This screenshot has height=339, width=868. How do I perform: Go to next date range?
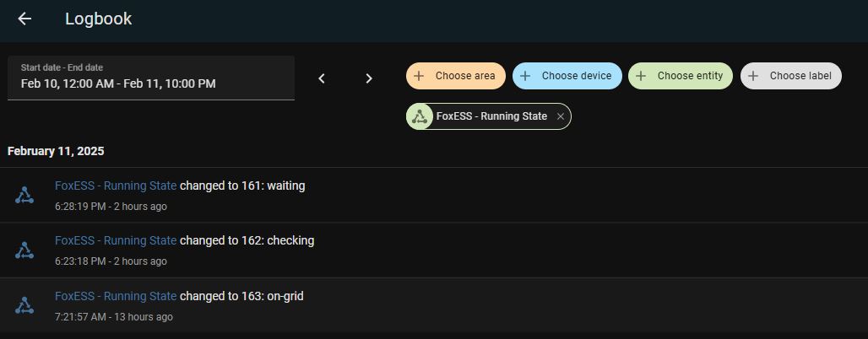click(369, 78)
